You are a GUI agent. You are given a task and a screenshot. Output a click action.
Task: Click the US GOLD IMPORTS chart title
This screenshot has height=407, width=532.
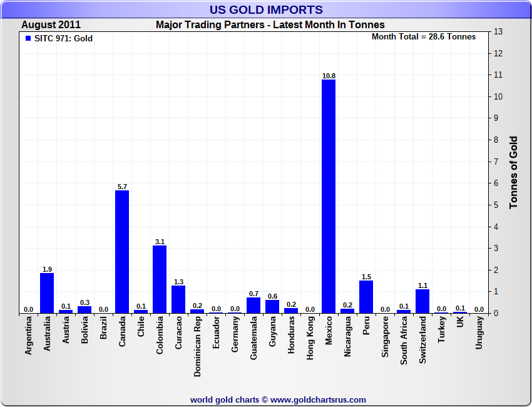click(266, 9)
